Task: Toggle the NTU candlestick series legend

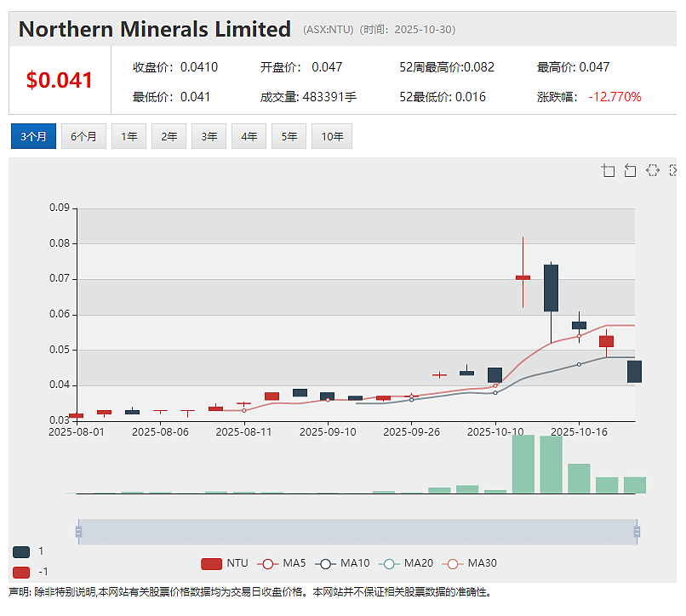Action: (x=225, y=563)
